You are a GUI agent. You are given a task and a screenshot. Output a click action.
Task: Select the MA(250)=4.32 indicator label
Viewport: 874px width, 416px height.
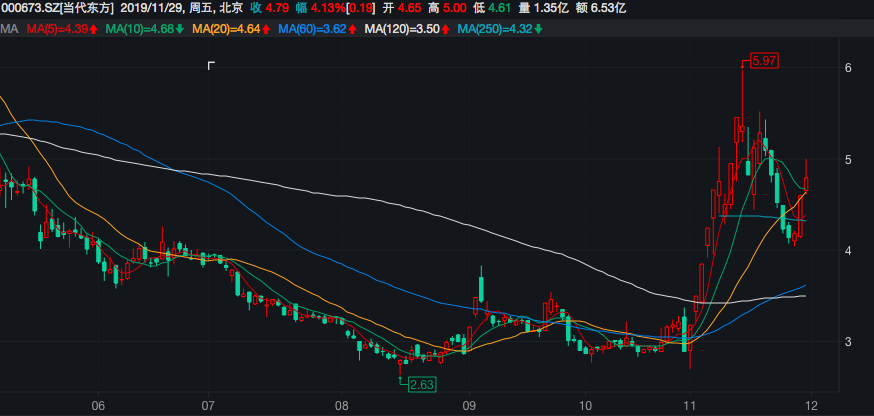495,29
